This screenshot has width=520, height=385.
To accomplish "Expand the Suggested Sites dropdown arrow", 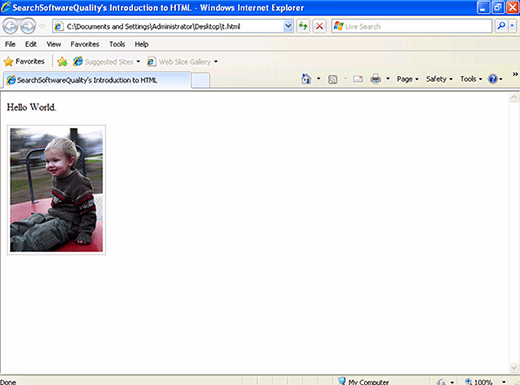I will (138, 62).
